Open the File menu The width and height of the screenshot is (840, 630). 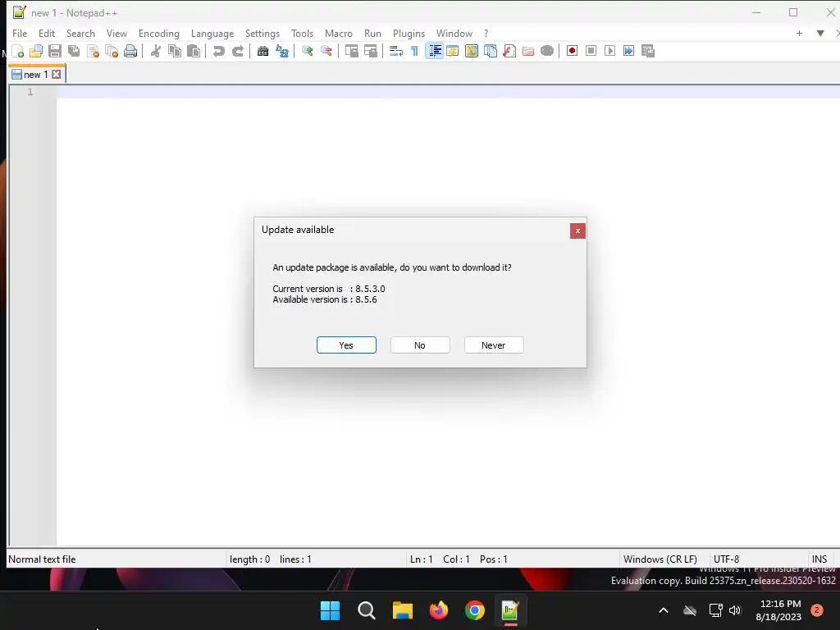click(20, 33)
